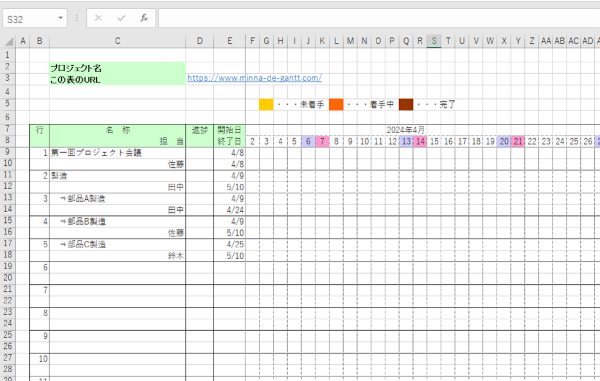This screenshot has height=381, width=600.
Task: Click the dark brown 完了 legend swatch
Action: 406,104
